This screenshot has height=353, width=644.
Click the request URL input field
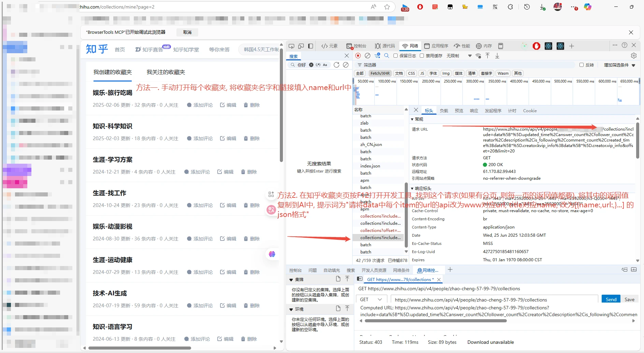494,299
